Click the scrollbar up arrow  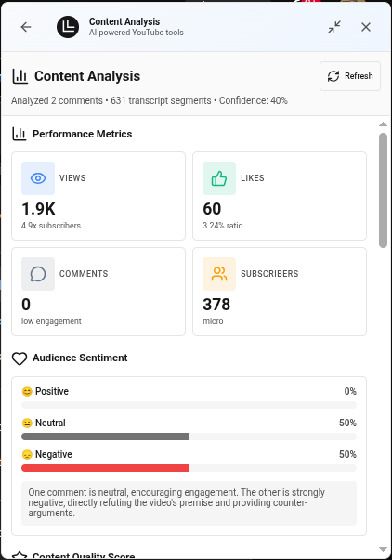pos(383,124)
